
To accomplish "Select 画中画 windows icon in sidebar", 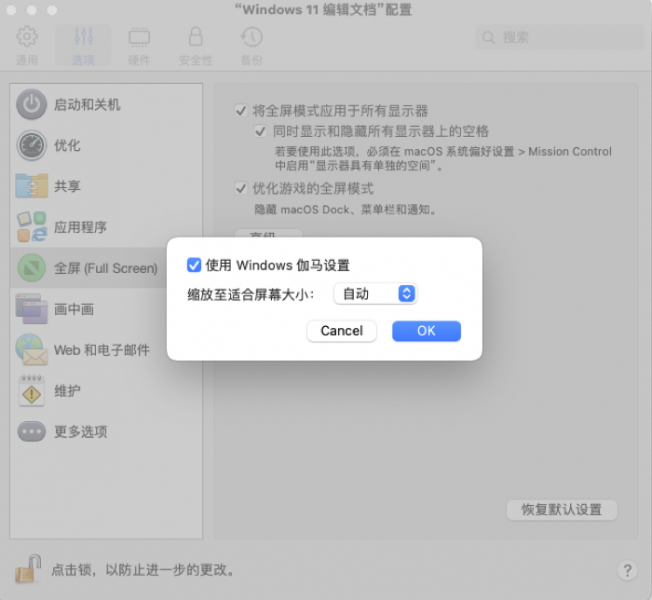I will coord(31,309).
